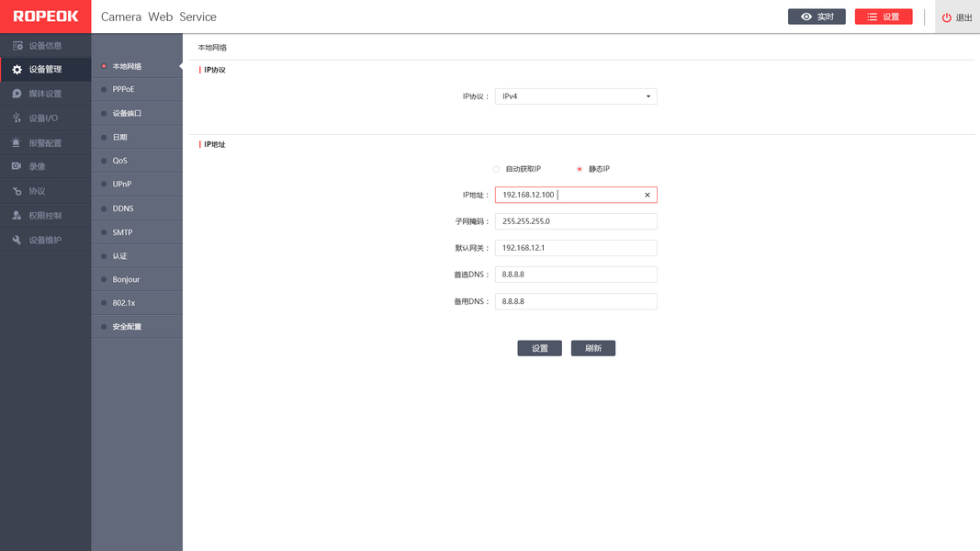This screenshot has height=551, width=980.
Task: Click the 报警配置 alarm icon
Action: pyautogui.click(x=17, y=142)
